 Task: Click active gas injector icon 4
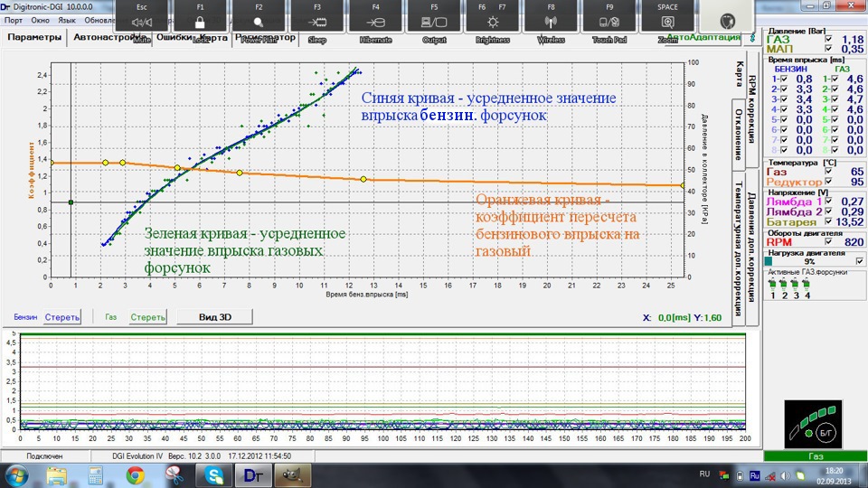[x=806, y=285]
